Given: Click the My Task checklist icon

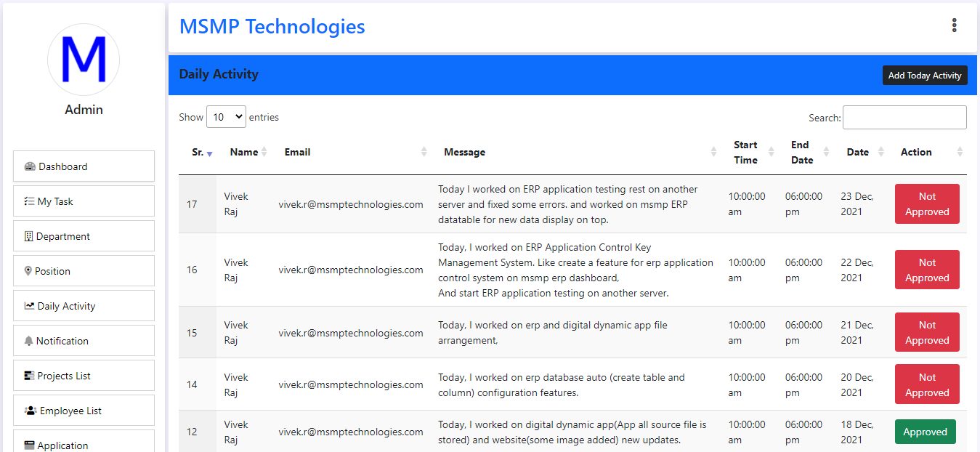Looking at the screenshot, I should tap(29, 201).
